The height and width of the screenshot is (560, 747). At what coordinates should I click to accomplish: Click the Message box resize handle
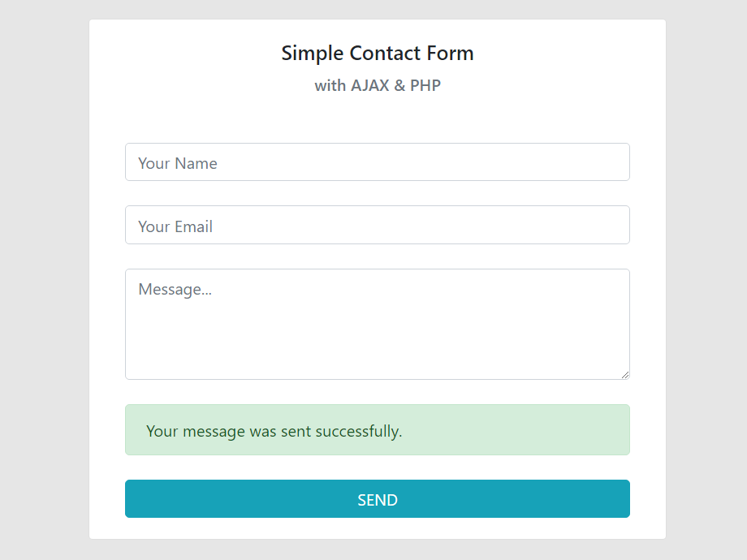(624, 374)
